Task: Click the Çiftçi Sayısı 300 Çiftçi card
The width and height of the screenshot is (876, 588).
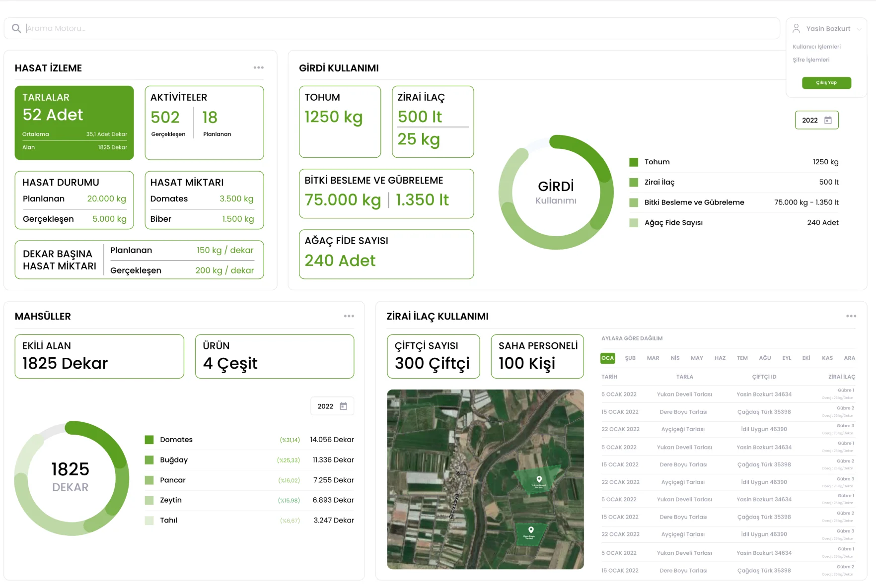Action: pos(434,356)
